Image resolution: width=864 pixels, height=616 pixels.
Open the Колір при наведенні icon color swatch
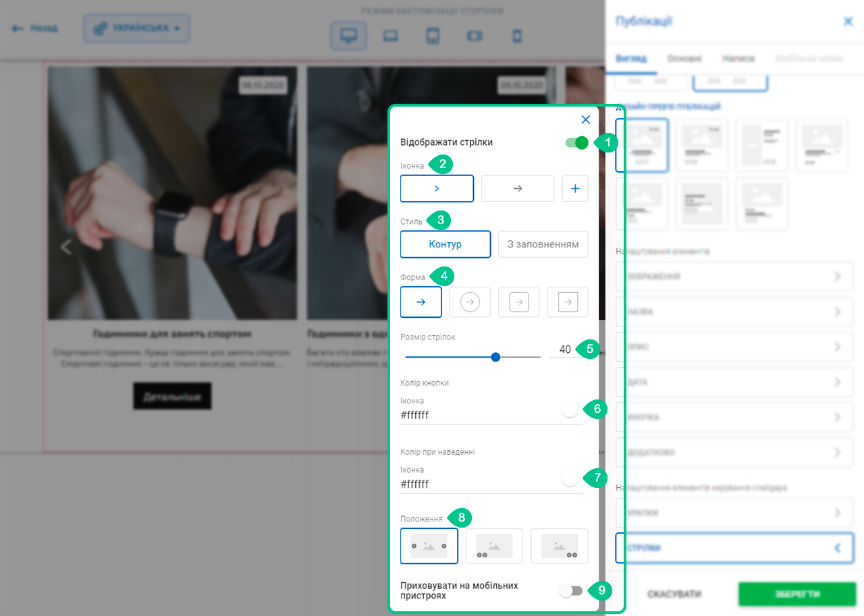tap(570, 478)
